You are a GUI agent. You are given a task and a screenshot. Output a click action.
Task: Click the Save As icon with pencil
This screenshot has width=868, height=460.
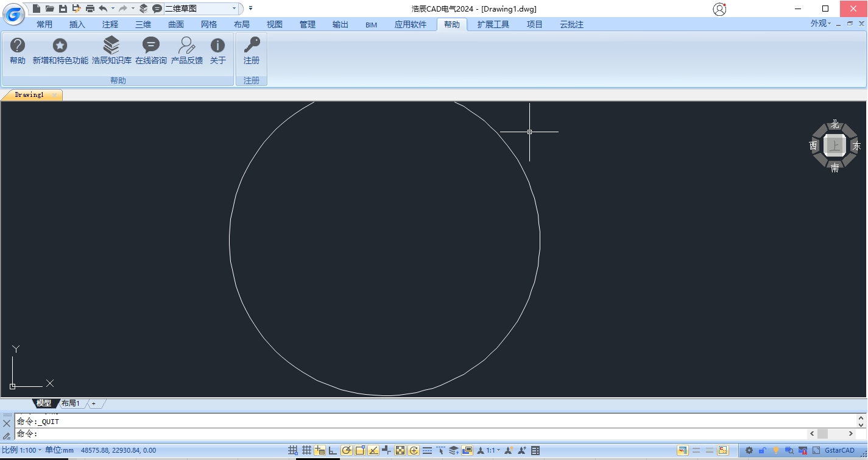(x=76, y=9)
